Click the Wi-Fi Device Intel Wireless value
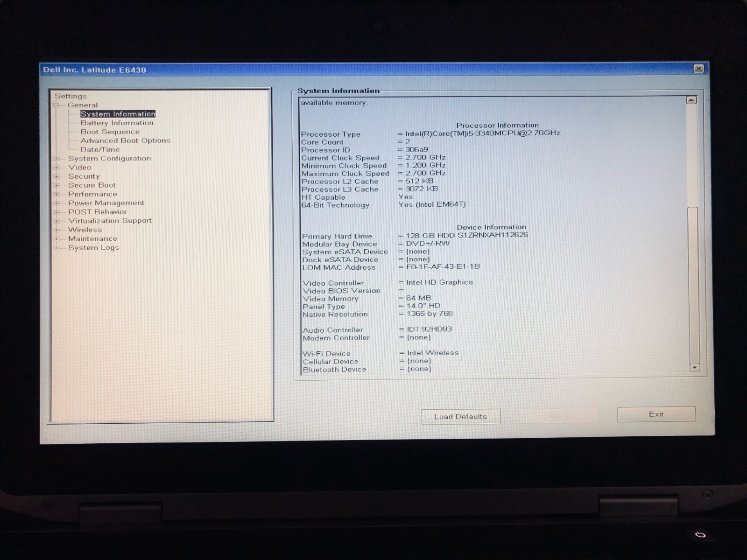Image resolution: width=747 pixels, height=560 pixels. click(x=433, y=353)
